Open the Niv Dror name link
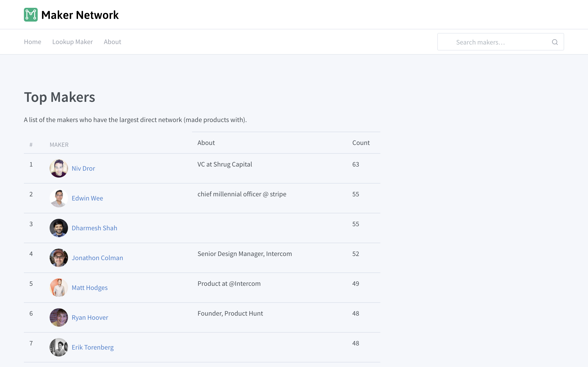This screenshot has height=367, width=588. coord(83,168)
